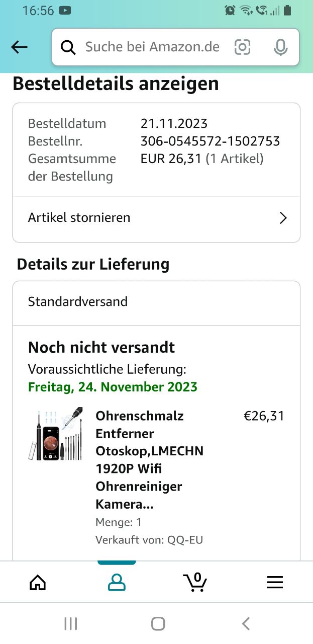
Task: Open the account profile tab
Action: [117, 583]
